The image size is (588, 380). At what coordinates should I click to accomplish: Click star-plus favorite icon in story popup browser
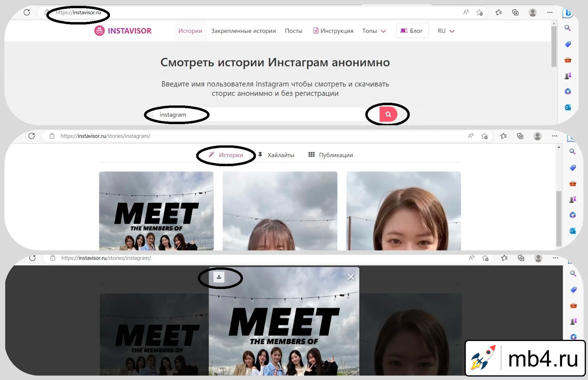pyautogui.click(x=485, y=258)
